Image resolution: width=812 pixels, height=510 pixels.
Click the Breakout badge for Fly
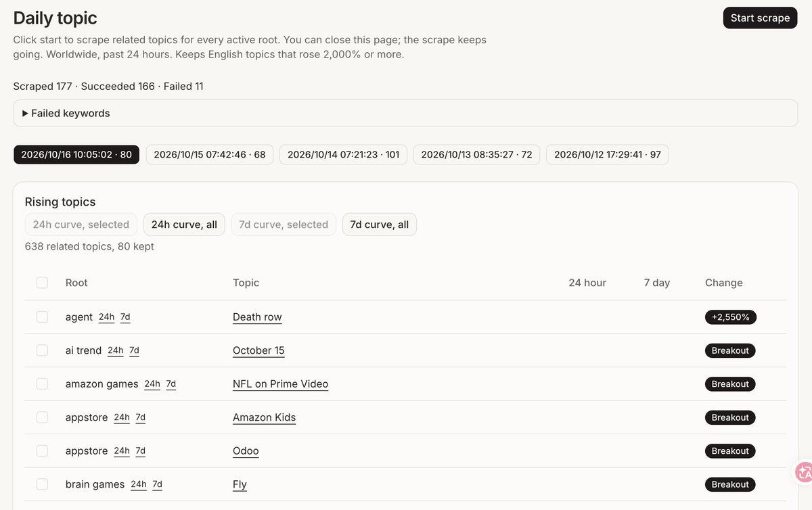pos(730,484)
